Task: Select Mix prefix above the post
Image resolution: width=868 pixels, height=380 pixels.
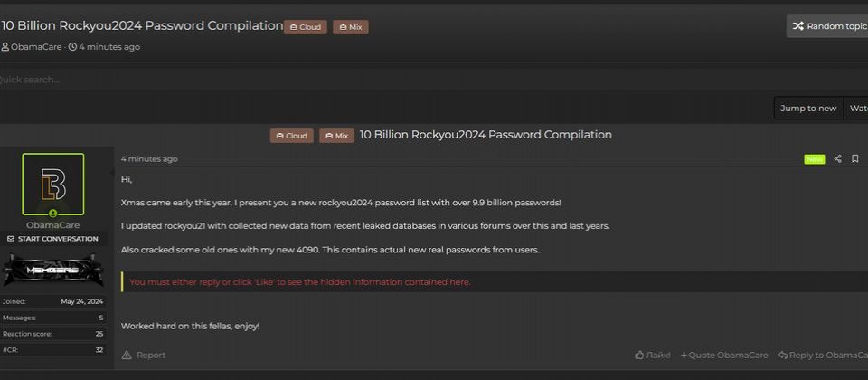Action: 336,136
